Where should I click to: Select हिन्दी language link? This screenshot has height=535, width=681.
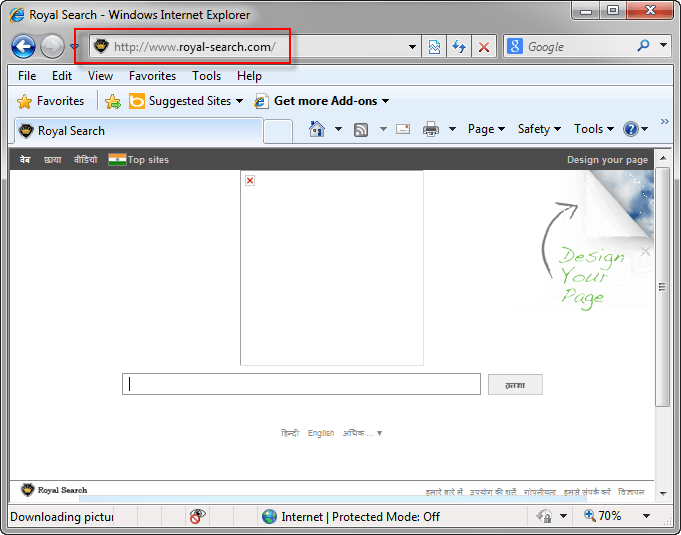click(x=290, y=433)
